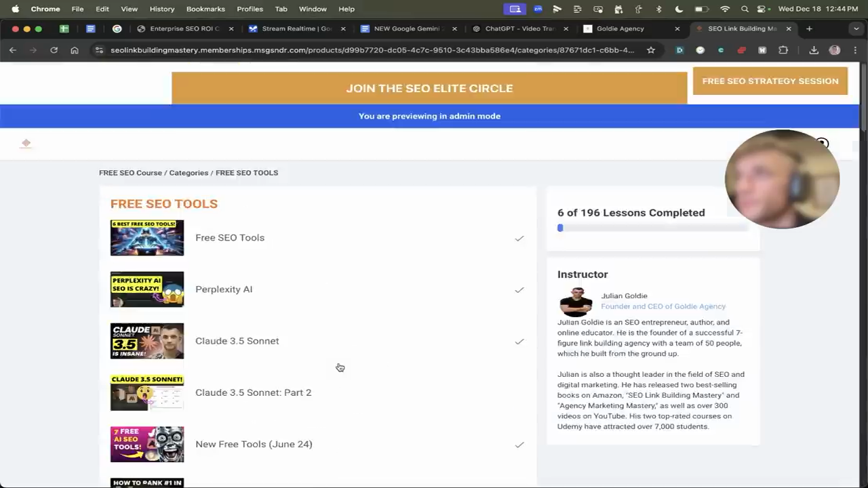Switch to the Stream Realtime tab
Screen dimensions: 868x488
297,28
